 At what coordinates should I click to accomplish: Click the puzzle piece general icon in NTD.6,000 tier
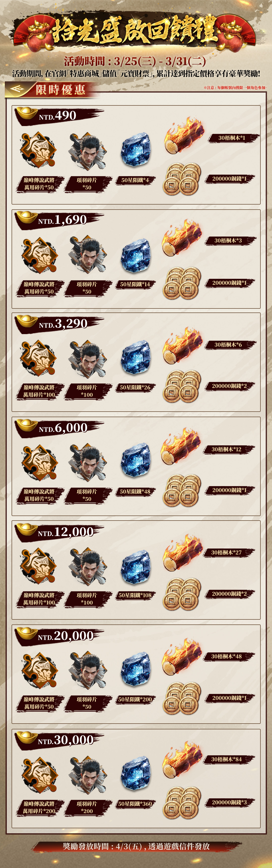39,462
